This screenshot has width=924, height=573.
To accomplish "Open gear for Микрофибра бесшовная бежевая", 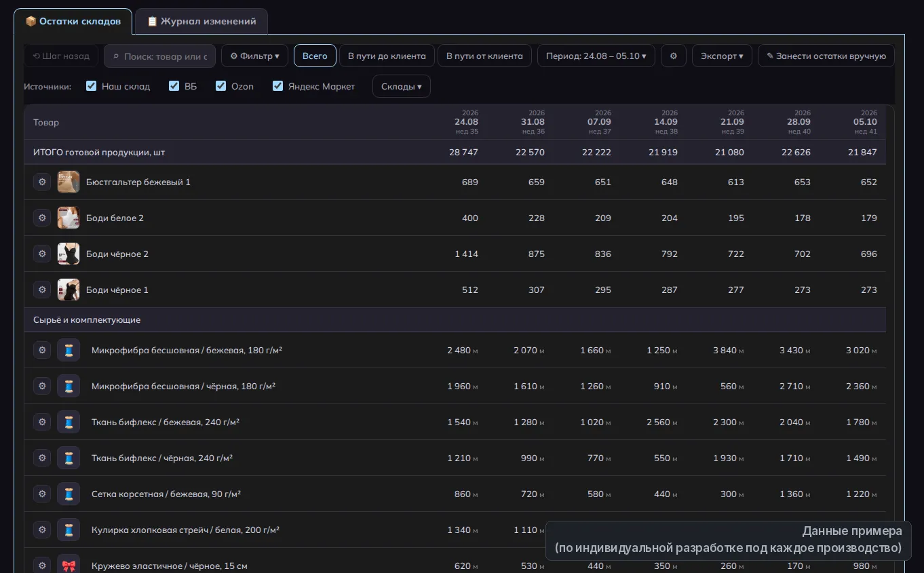I will tap(42, 350).
